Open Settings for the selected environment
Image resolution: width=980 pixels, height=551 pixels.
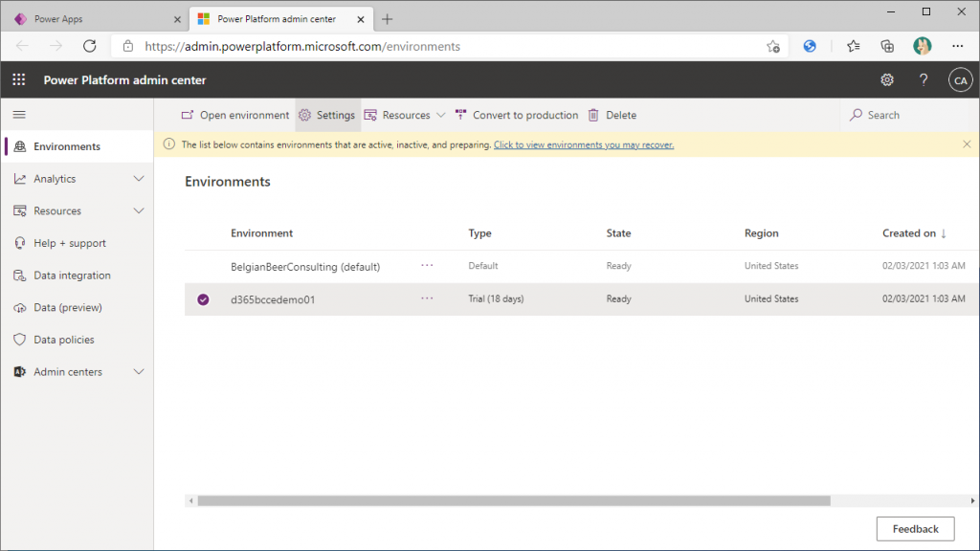coord(327,115)
